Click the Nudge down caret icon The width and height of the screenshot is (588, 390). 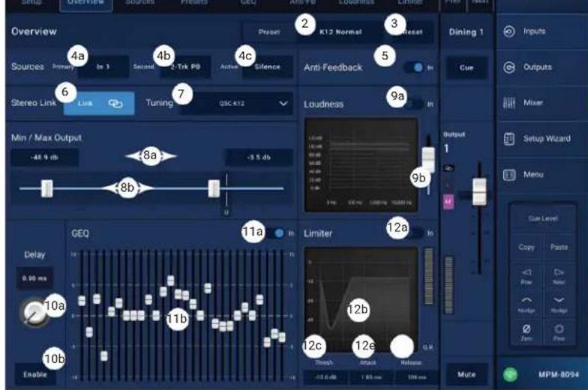coord(559,300)
